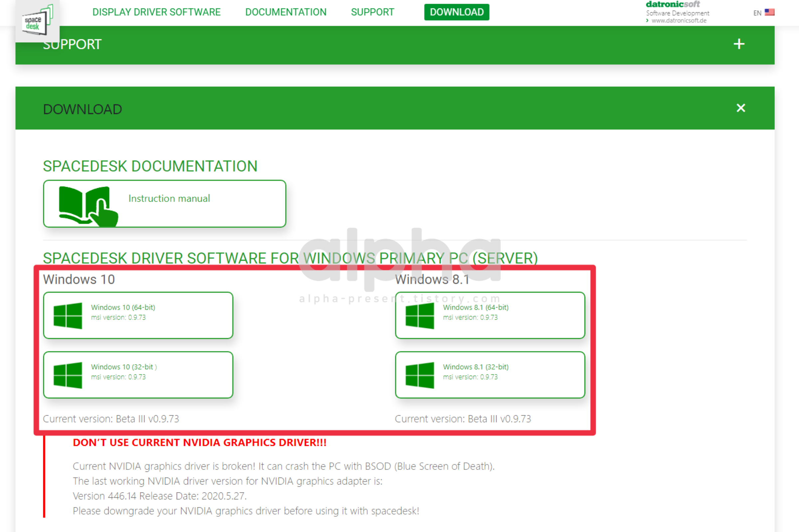
Task: Open the Instruction manual link
Action: click(169, 198)
